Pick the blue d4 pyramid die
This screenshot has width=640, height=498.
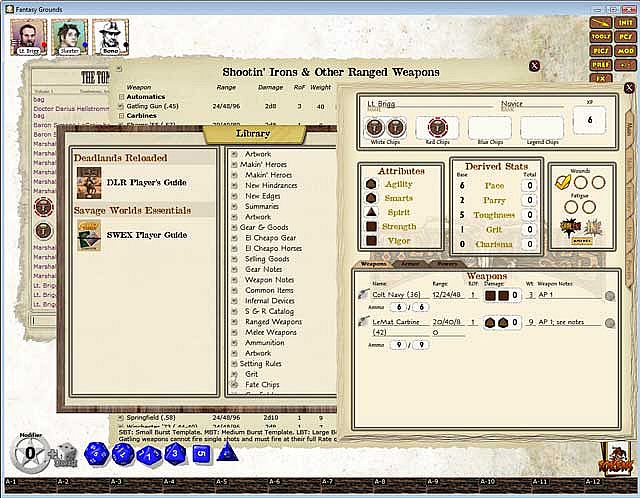coord(227,453)
